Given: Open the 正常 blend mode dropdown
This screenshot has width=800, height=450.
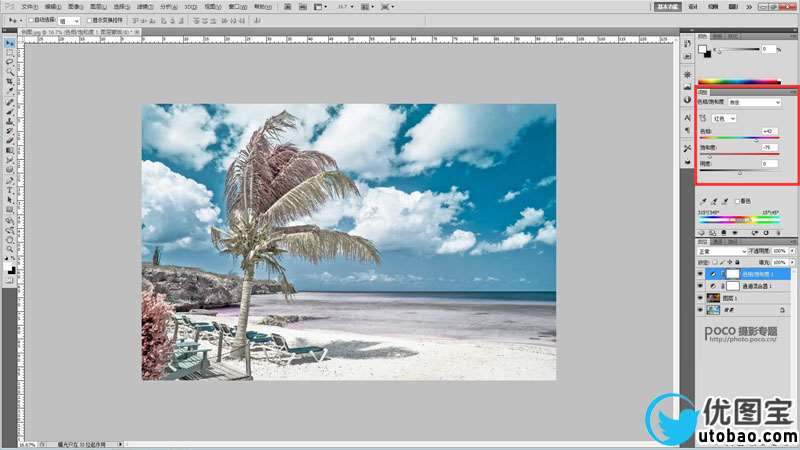Looking at the screenshot, I should pyautogui.click(x=721, y=252).
